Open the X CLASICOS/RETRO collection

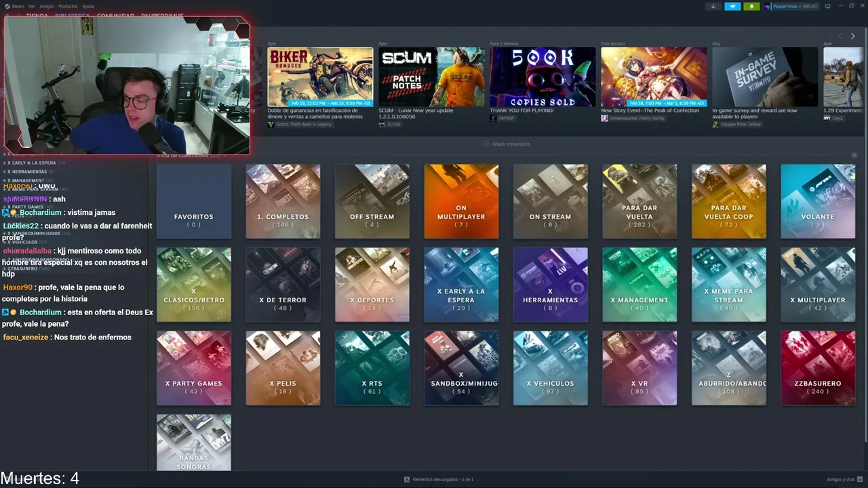pos(194,285)
